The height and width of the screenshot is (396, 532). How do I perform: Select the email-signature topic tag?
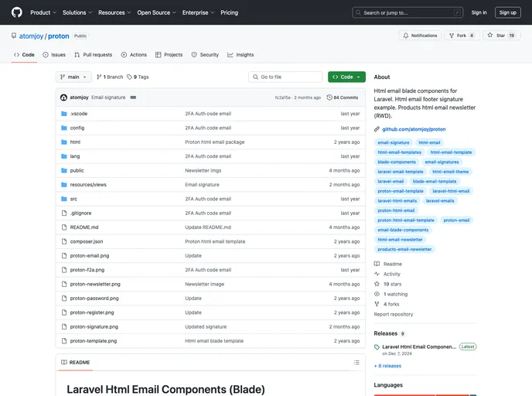click(x=394, y=142)
